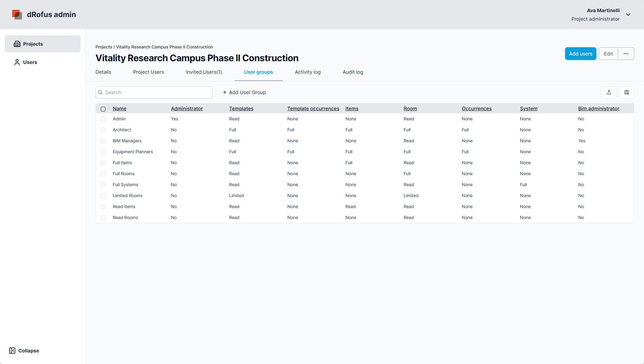The image size is (644, 364).
Task: Open the Invited Users(1) tab
Action: (x=204, y=72)
